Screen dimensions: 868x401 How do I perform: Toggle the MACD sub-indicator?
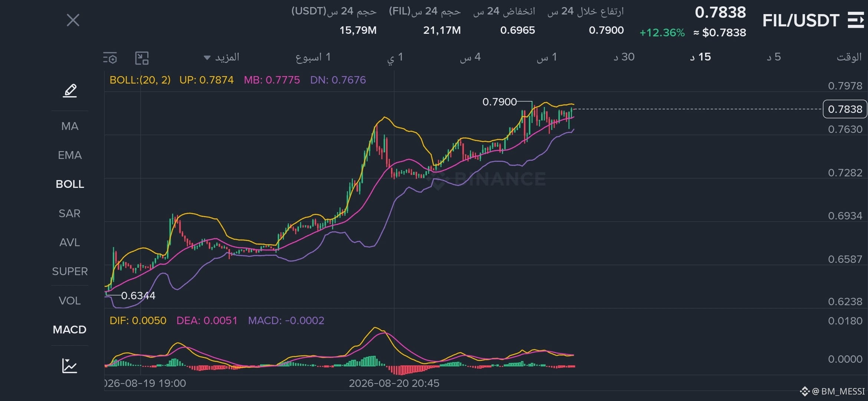[70, 330]
